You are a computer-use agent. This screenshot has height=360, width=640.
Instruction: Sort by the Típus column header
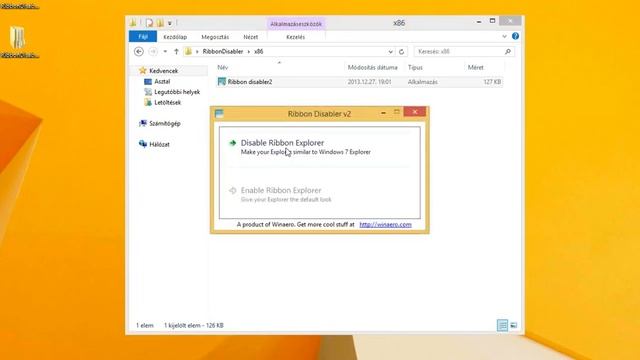click(x=415, y=67)
